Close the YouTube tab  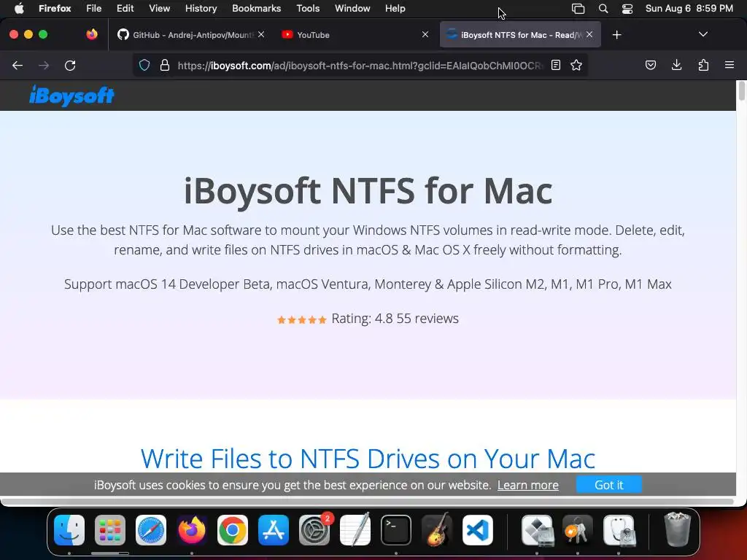click(x=425, y=34)
